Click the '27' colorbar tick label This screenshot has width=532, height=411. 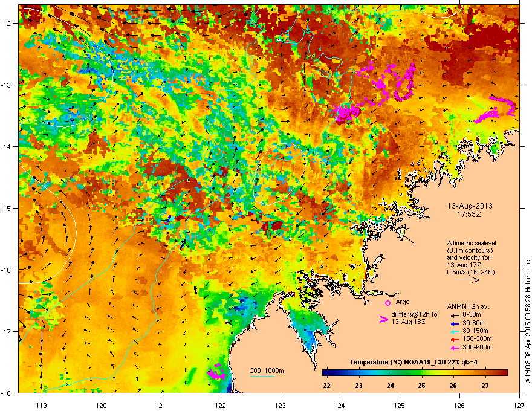485,386
